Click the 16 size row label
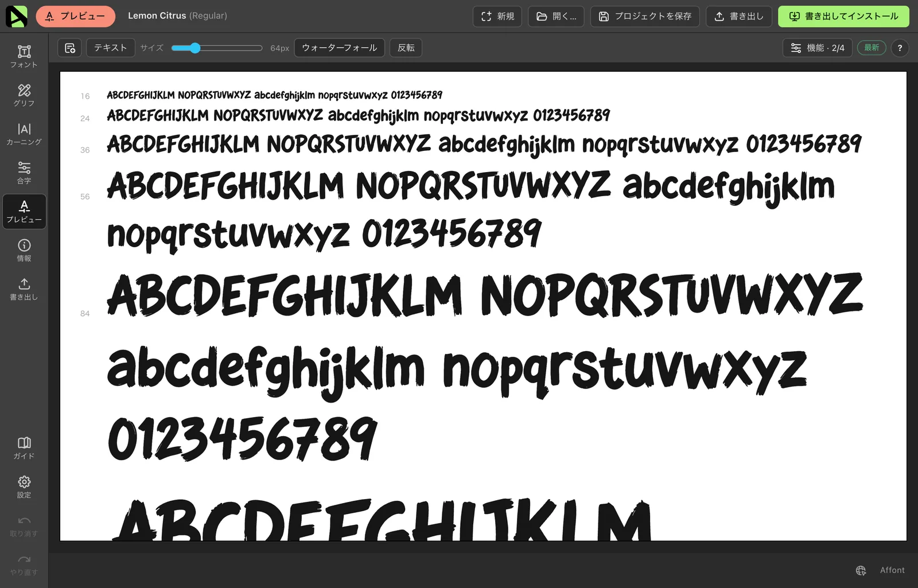918x588 pixels. point(85,96)
